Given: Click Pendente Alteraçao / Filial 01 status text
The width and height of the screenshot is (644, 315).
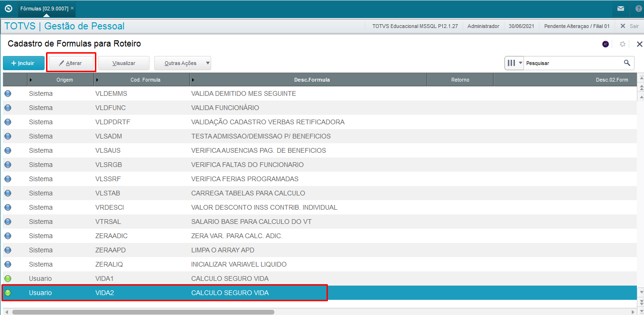Looking at the screenshot, I should click(x=577, y=26).
